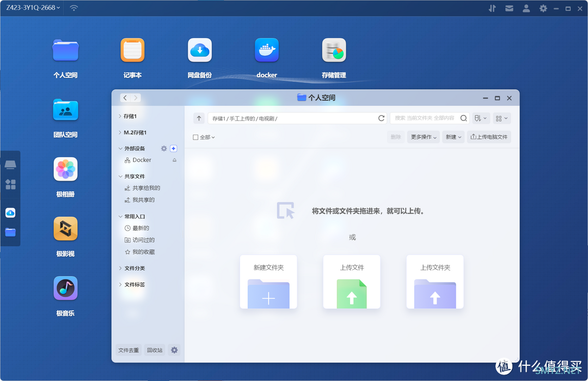Viewport: 588px width, 381px height.
Task: Collapse the 常用入口 section
Action: (x=120, y=216)
